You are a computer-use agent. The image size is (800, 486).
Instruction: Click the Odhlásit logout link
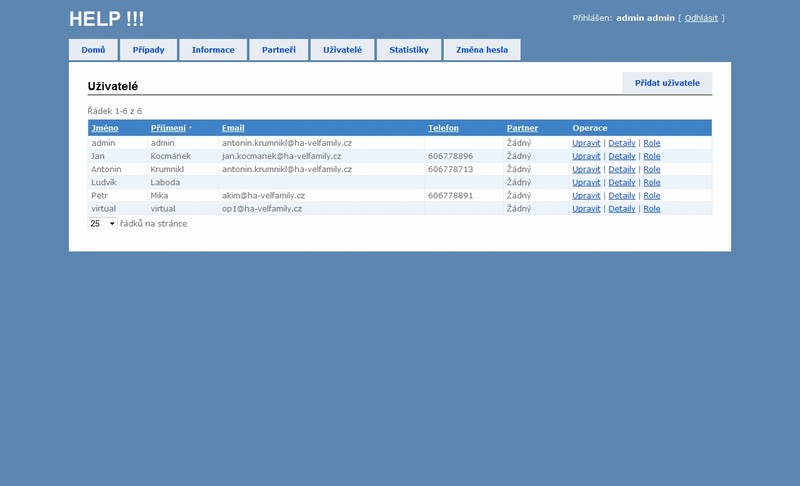701,18
